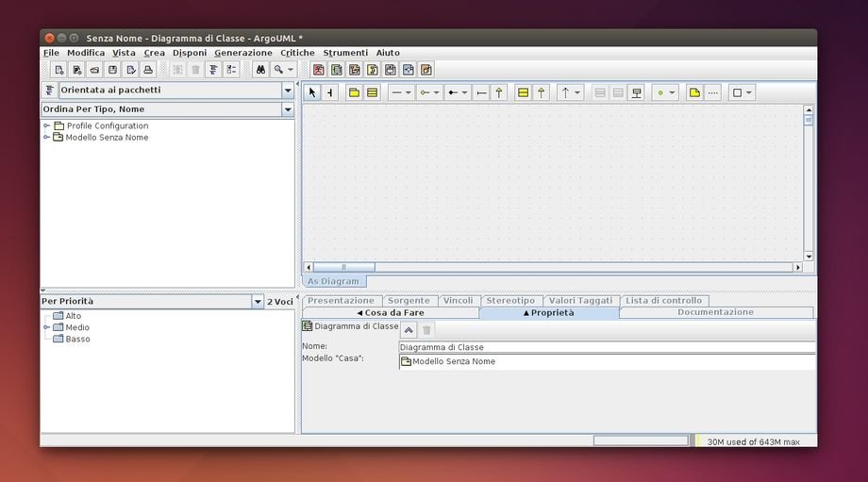Open the association line tool dropdown arrow
Image resolution: width=868 pixels, height=482 pixels.
[x=409, y=92]
